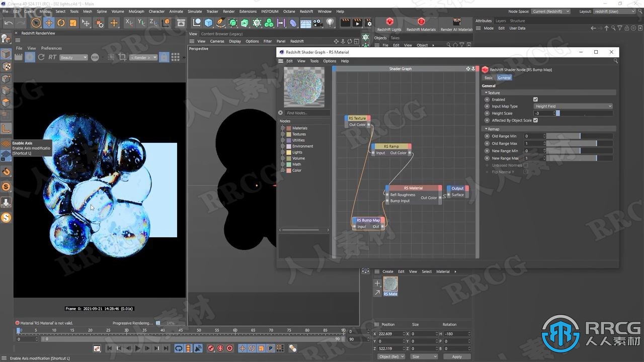Refresh the Redshift RenderView
This screenshot has width=644, height=362.
click(x=41, y=57)
